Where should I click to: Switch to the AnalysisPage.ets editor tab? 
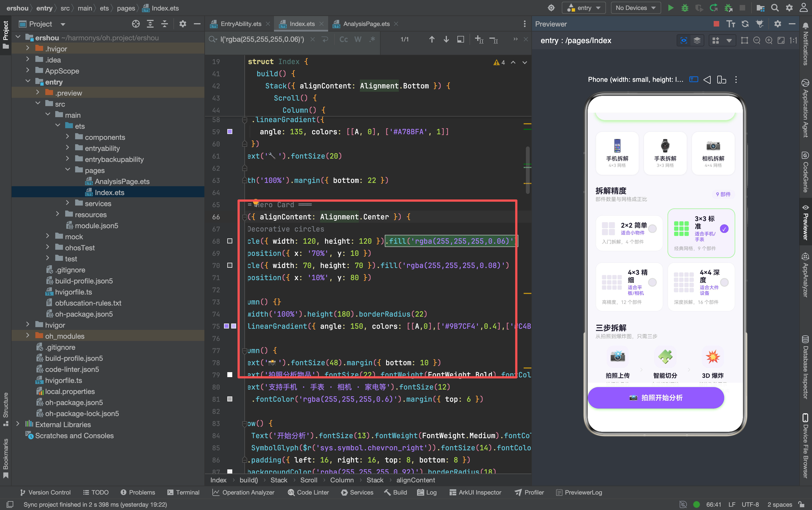coord(366,23)
